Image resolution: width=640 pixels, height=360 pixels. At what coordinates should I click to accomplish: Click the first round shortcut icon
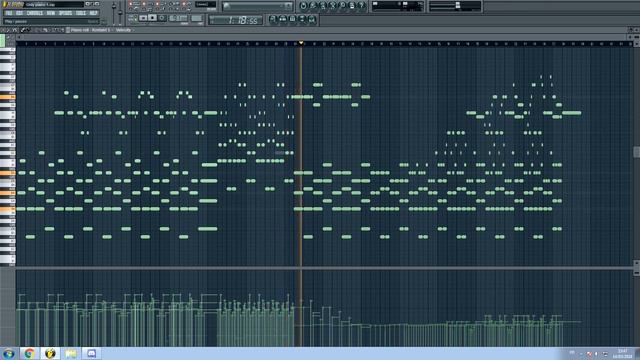(303, 6)
